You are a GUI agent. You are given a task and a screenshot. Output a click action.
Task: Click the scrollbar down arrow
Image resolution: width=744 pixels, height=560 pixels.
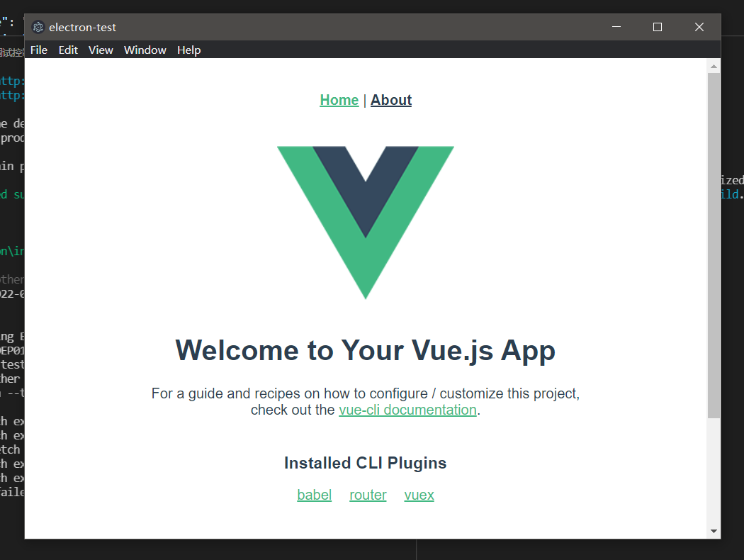click(714, 531)
